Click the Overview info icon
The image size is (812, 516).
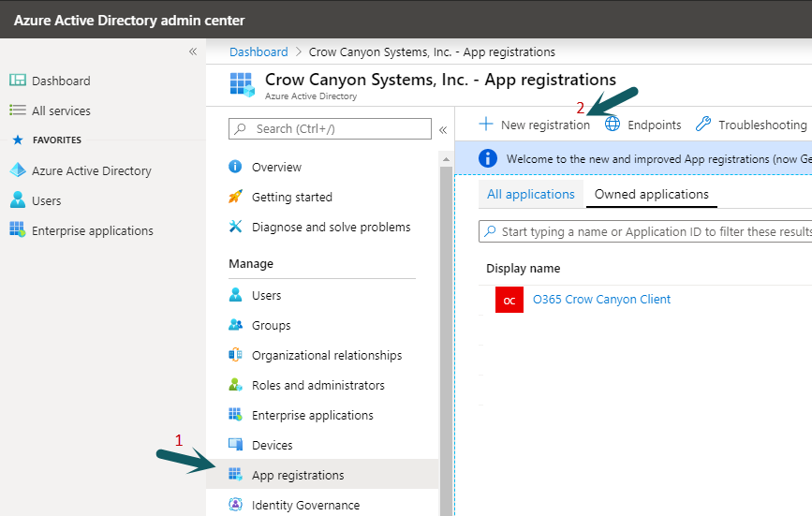235,167
